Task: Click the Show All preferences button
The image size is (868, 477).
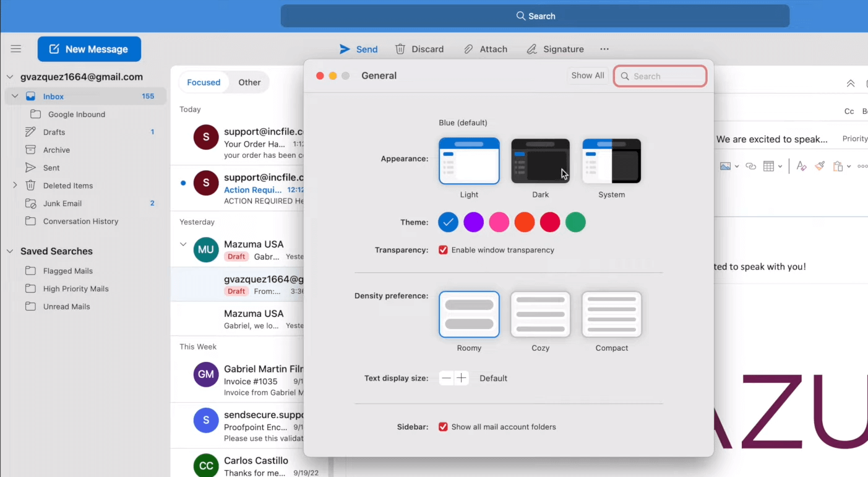Action: coord(587,75)
